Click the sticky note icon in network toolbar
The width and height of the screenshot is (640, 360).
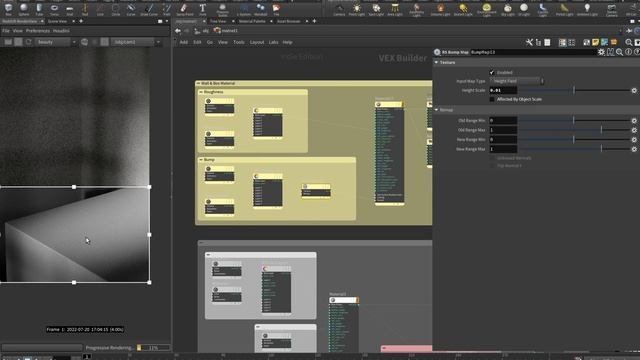click(x=596, y=42)
